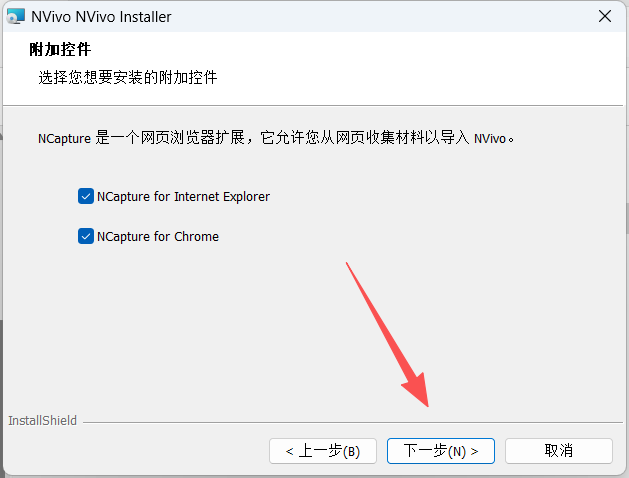Continue with the 下一步(N) button

441,451
